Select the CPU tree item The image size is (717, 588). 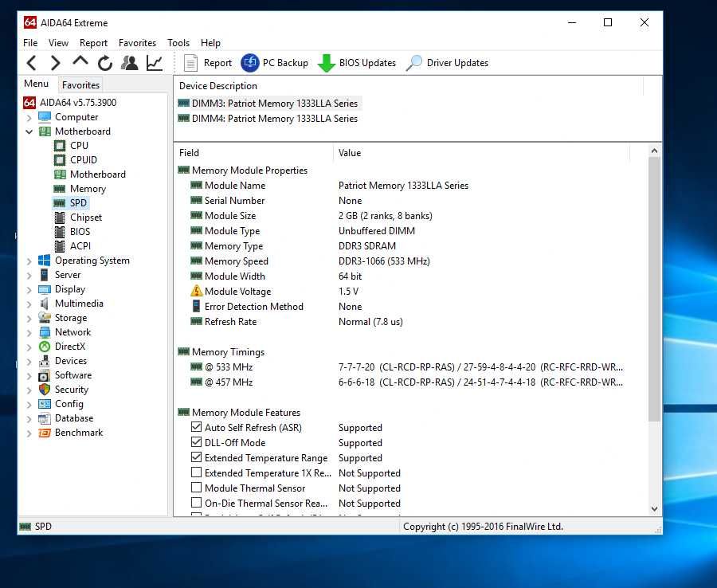coord(79,145)
